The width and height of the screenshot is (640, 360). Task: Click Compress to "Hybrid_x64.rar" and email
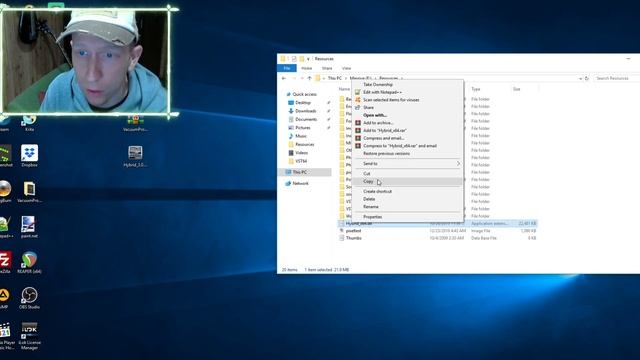click(x=408, y=146)
